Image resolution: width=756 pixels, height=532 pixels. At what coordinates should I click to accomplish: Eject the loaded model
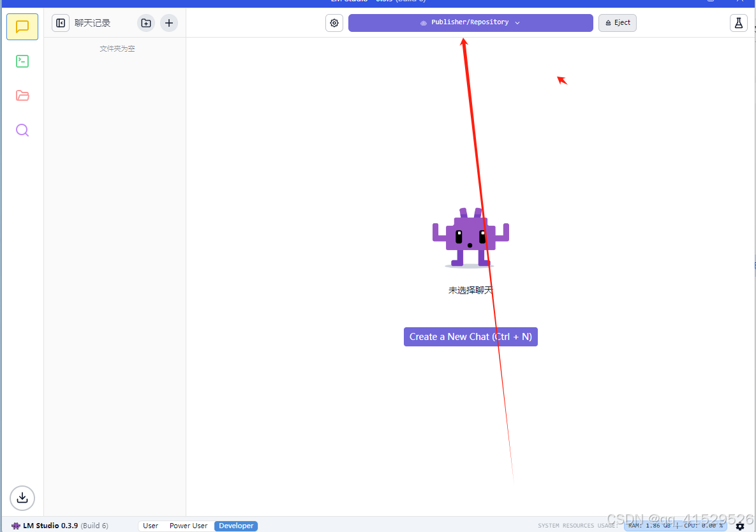pos(617,23)
